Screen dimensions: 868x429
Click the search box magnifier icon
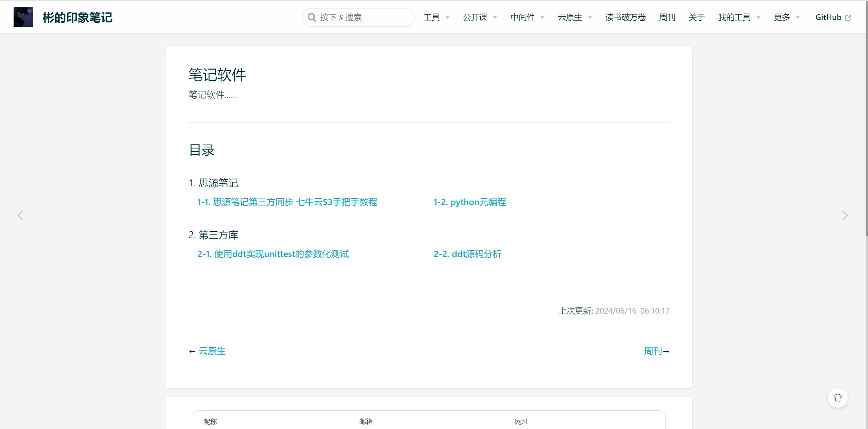(312, 17)
